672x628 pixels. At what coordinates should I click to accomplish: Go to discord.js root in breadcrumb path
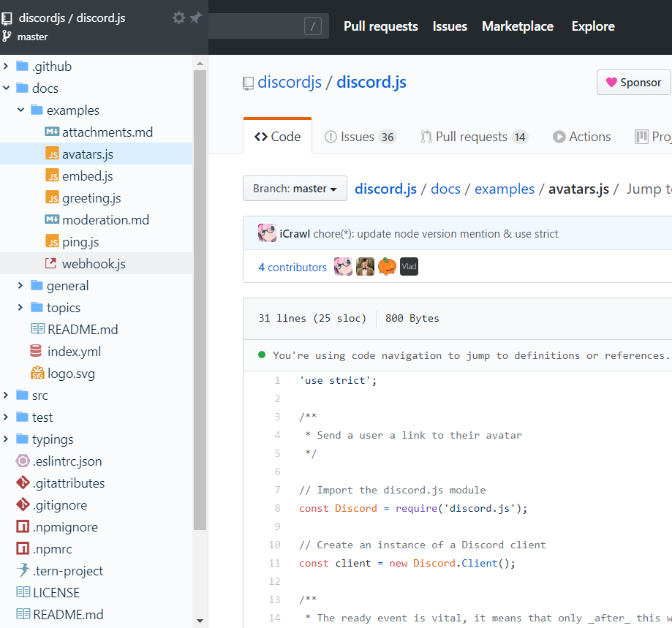click(x=385, y=189)
